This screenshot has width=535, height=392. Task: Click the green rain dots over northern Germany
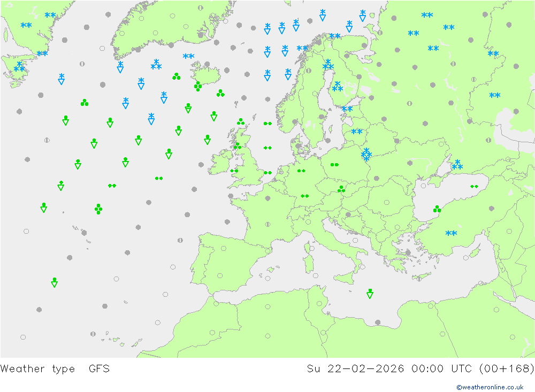click(301, 171)
